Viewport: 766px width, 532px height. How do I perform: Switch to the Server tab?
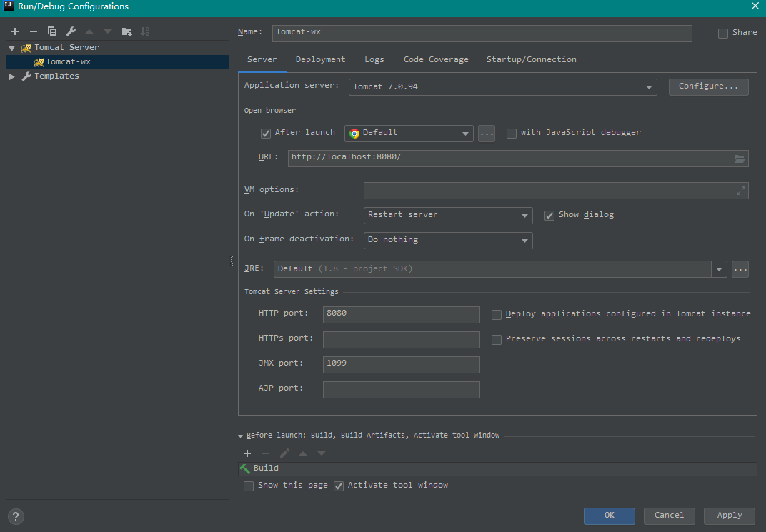pos(262,59)
